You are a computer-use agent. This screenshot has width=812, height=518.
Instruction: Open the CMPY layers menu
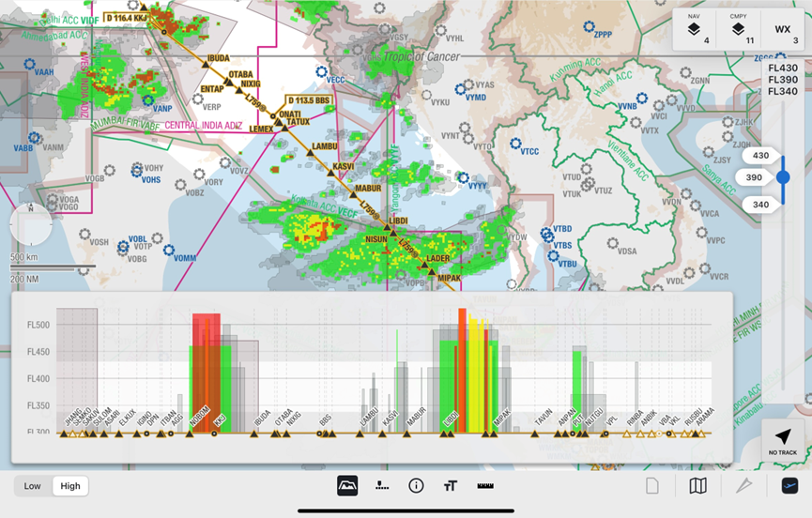738,29
